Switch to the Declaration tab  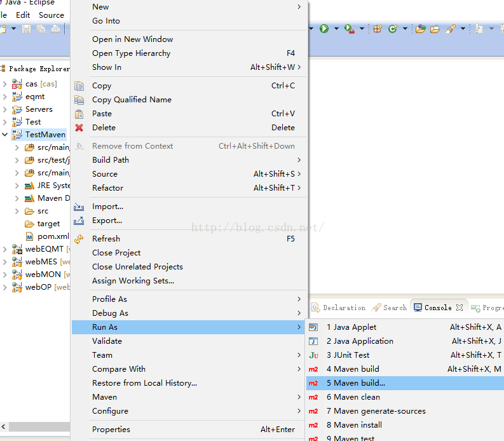point(339,308)
